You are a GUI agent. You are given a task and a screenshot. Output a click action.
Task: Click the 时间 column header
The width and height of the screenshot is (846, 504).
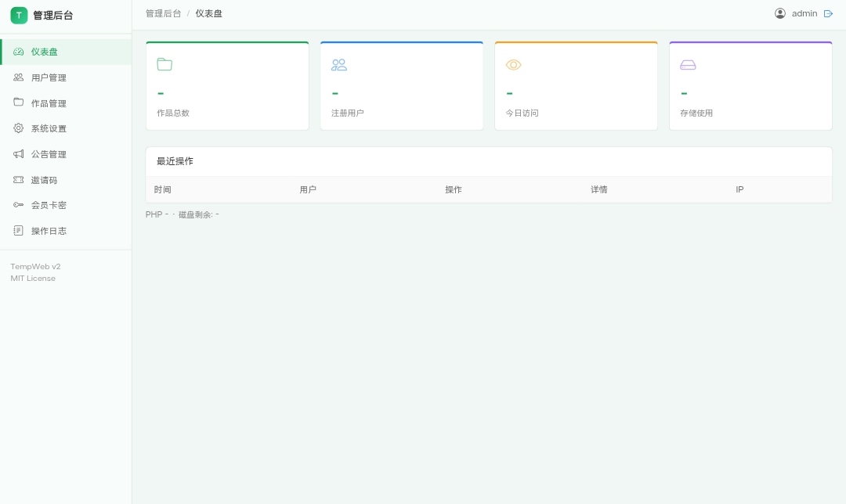pos(162,189)
